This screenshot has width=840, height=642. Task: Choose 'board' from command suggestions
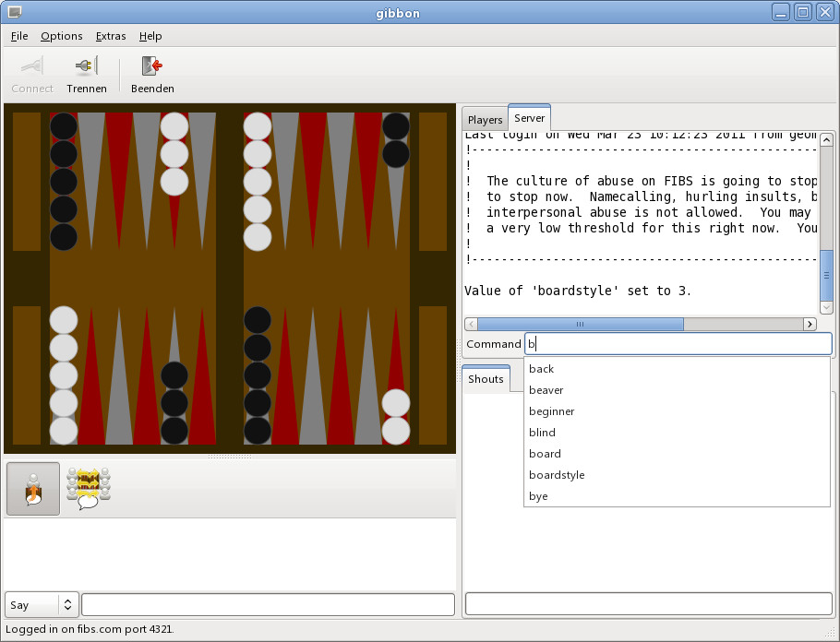[677, 454]
